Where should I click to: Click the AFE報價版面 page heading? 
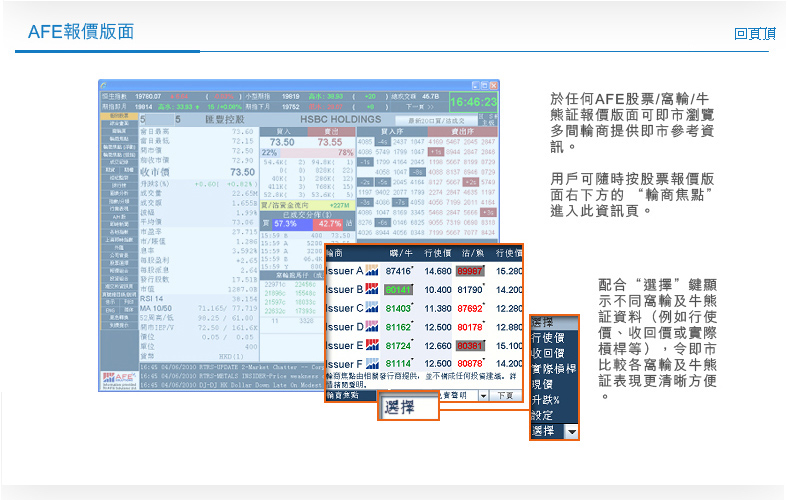pos(81,32)
